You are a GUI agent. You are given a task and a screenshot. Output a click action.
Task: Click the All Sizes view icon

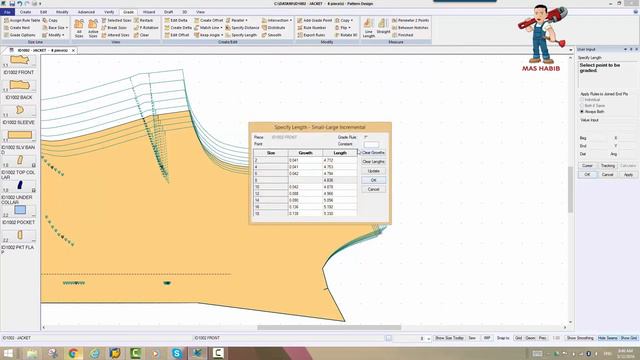point(79,28)
